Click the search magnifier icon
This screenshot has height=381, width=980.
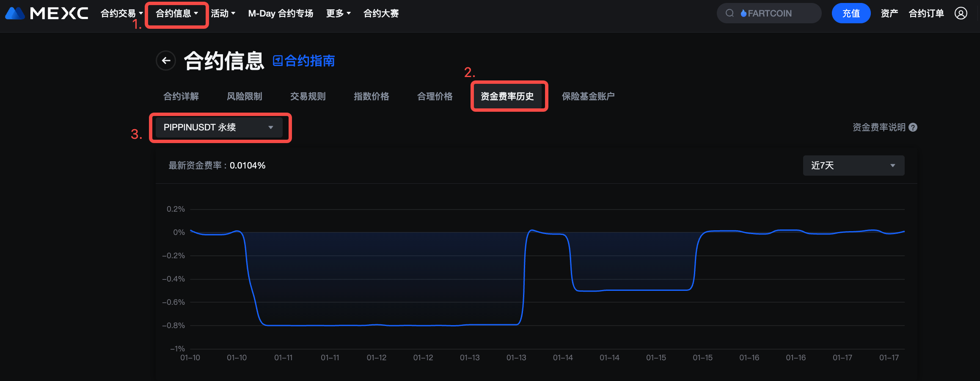[x=729, y=14]
